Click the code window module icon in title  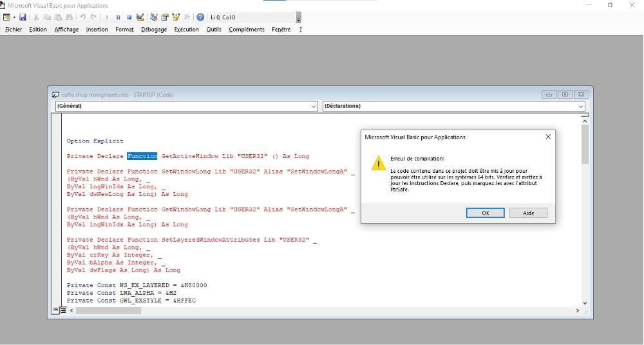click(55, 95)
